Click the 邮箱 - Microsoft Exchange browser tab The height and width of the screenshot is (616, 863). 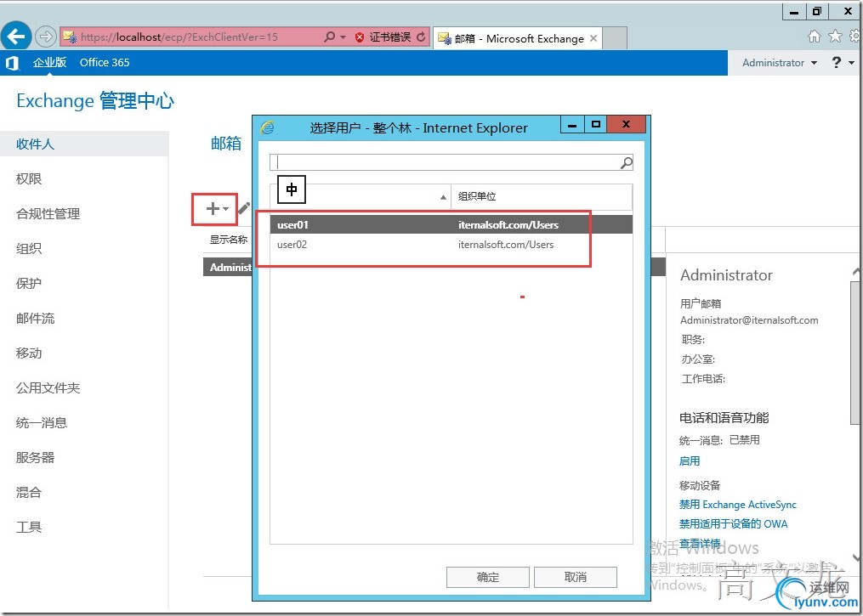pos(517,38)
